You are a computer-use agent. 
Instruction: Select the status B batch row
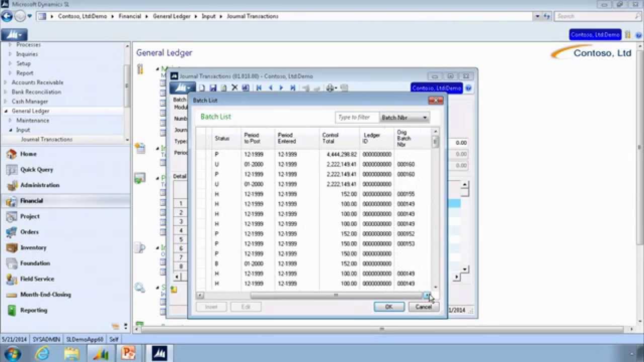click(313, 263)
